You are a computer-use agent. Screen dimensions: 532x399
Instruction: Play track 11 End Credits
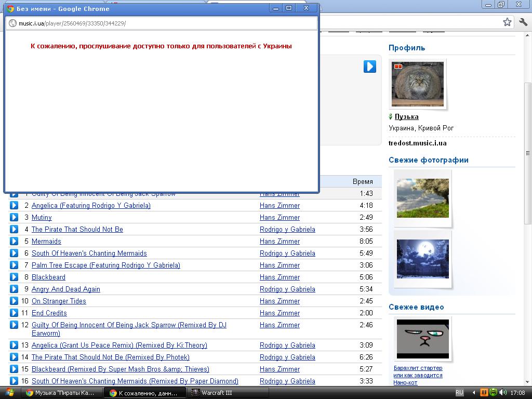(x=14, y=313)
